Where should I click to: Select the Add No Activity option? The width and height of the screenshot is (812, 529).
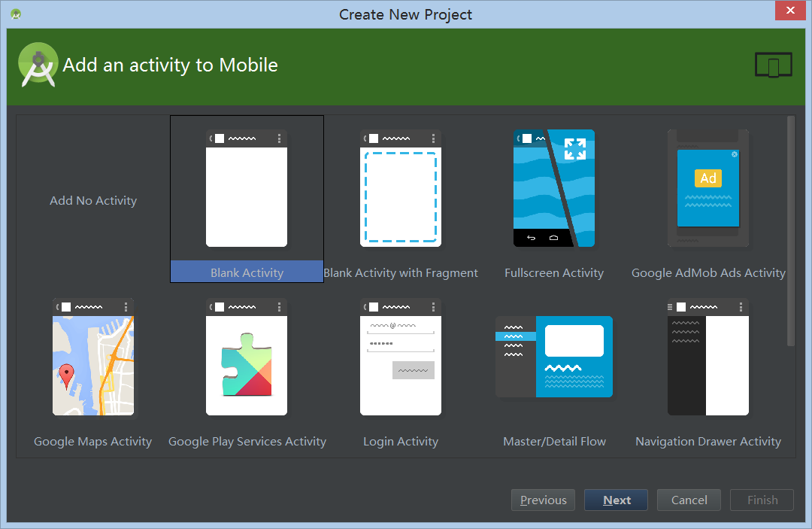click(x=93, y=200)
